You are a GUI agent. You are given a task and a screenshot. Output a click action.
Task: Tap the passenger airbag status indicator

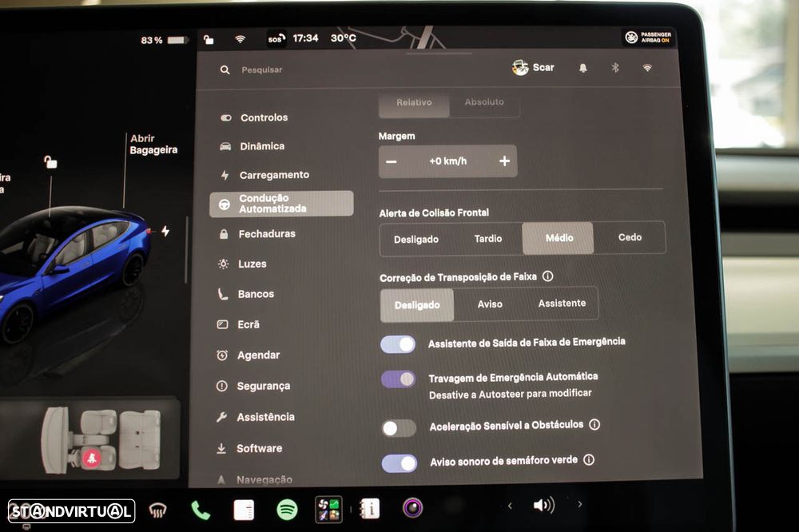click(649, 38)
